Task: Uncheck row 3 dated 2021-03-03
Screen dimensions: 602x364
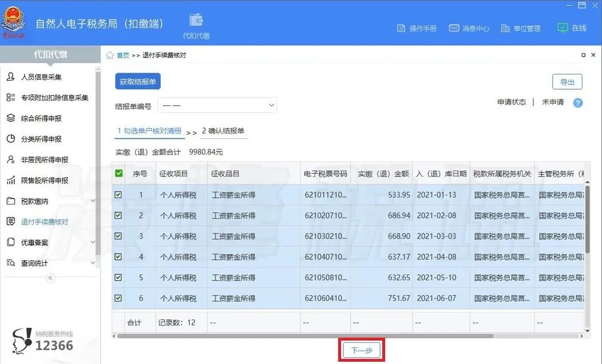Action: pos(118,236)
